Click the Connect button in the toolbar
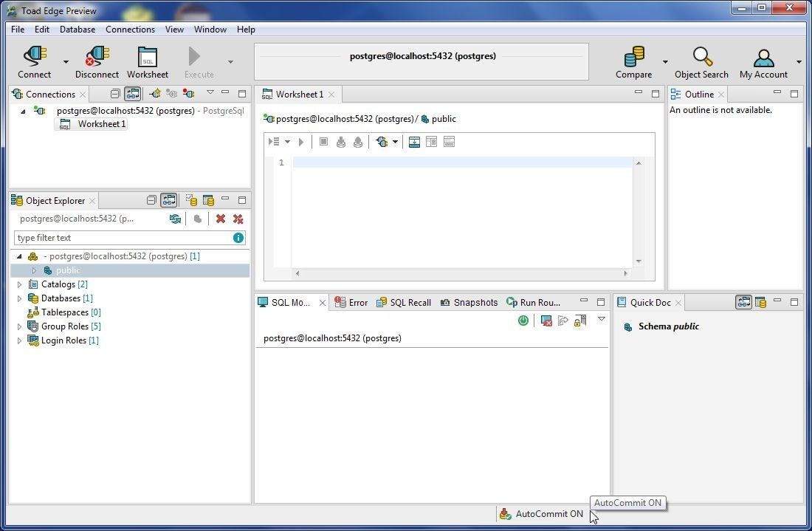This screenshot has height=531, width=812. click(34, 59)
